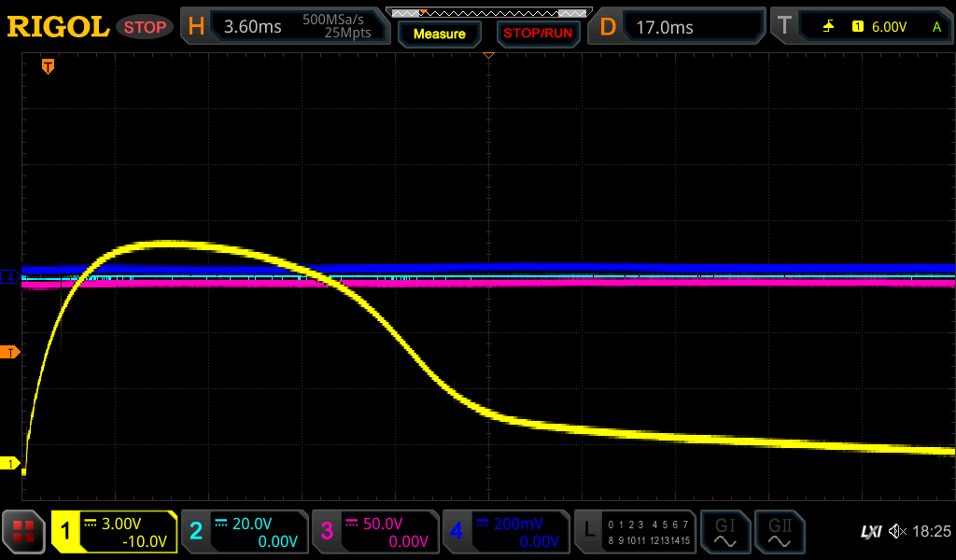Click the channel 1 ground marker
Viewport: 956px width, 560px height.
coord(11,463)
